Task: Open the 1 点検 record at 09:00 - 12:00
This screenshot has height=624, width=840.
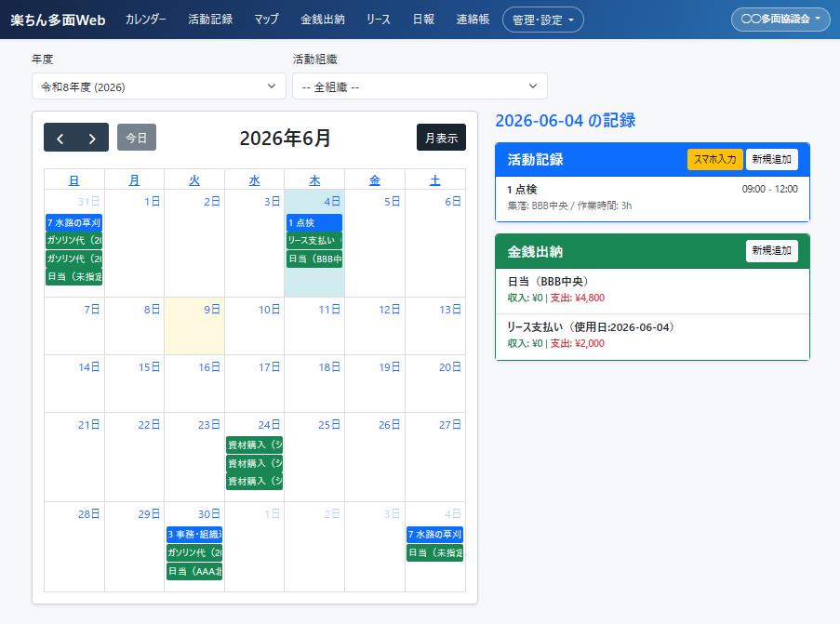Action: 652,198
